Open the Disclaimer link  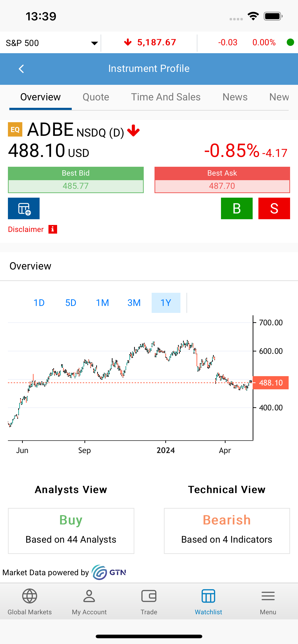[x=26, y=230]
